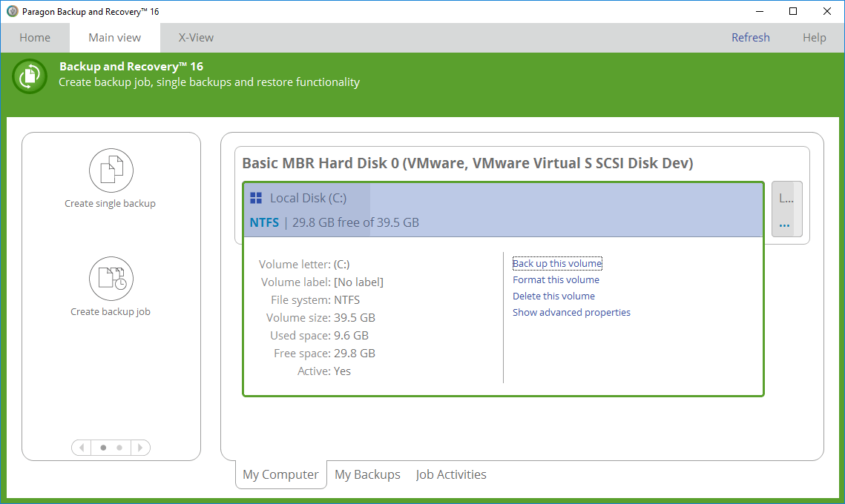
Task: Click '29.8 GB free of 39.5 GB' text
Action: (x=355, y=222)
